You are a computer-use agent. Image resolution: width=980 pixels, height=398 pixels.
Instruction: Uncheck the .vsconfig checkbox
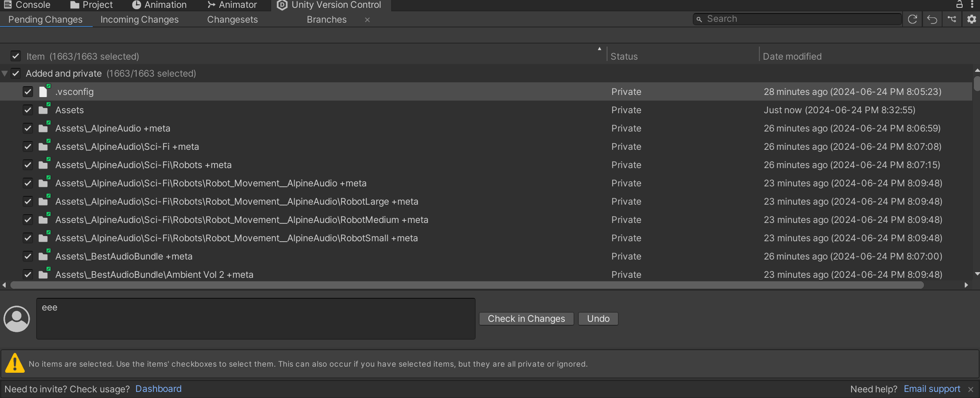tap(27, 91)
